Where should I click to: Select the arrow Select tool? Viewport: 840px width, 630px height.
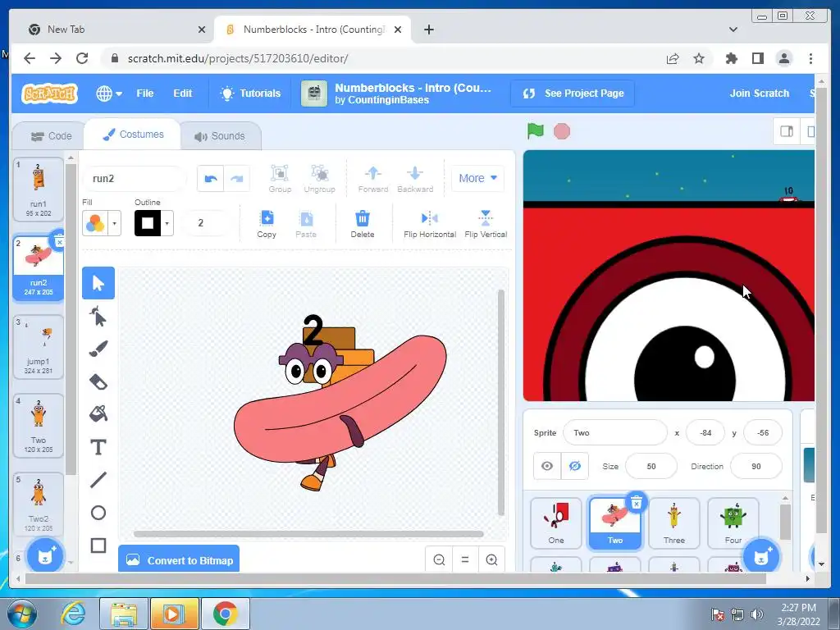coord(98,283)
